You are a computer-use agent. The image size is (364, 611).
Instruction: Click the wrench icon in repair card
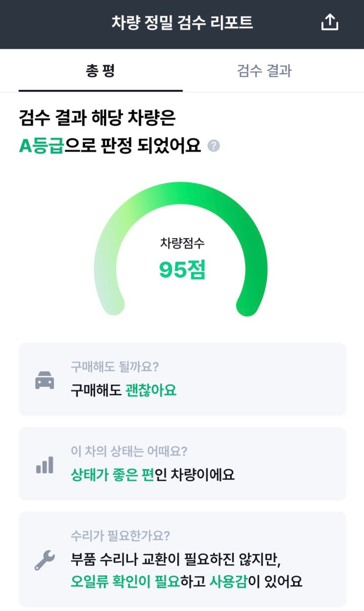pyautogui.click(x=45, y=560)
